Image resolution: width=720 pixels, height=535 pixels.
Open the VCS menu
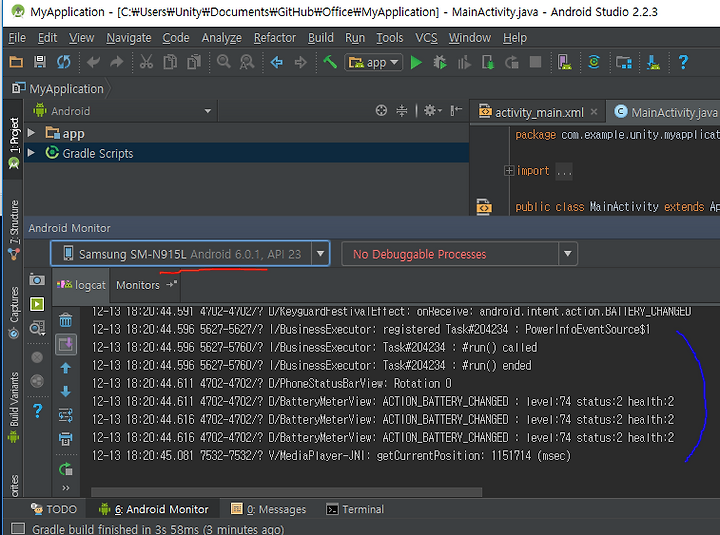click(426, 38)
